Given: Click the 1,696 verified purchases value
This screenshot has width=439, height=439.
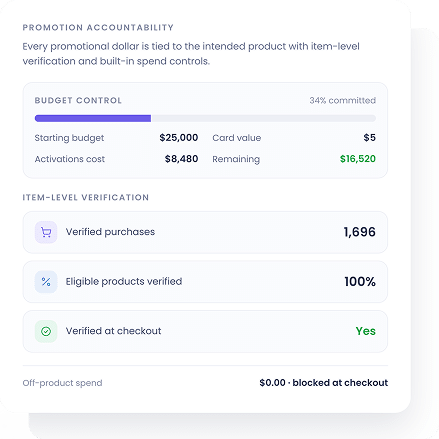Looking at the screenshot, I should [x=359, y=232].
